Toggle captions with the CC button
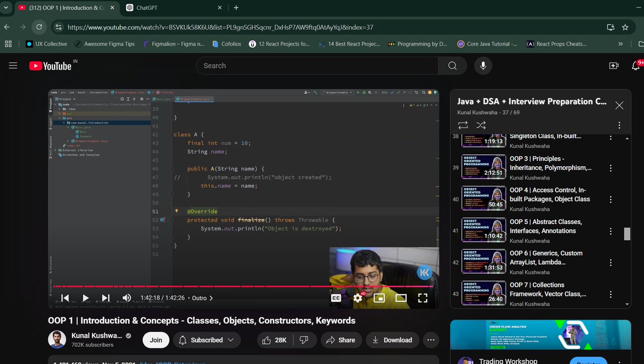The height and width of the screenshot is (364, 644). [x=336, y=298]
